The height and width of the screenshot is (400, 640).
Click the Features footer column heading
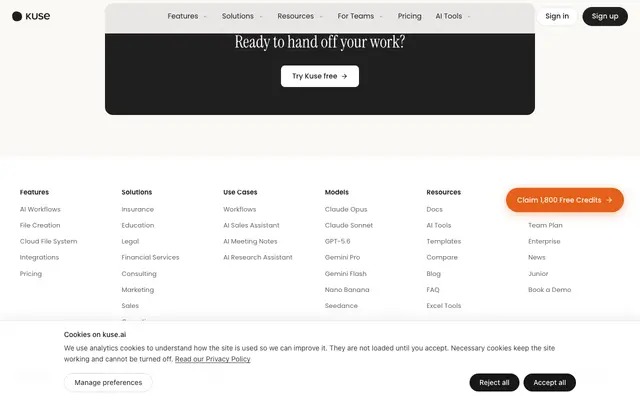pyautogui.click(x=34, y=192)
